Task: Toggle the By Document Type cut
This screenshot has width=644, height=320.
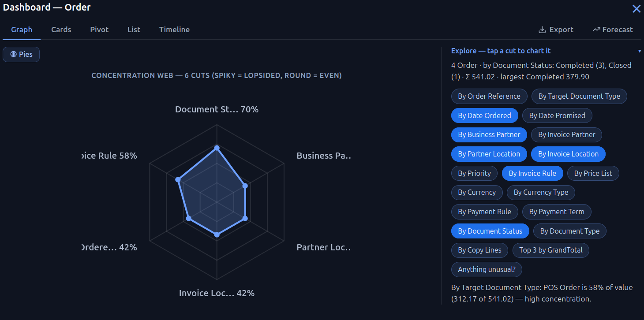Action: (x=570, y=231)
